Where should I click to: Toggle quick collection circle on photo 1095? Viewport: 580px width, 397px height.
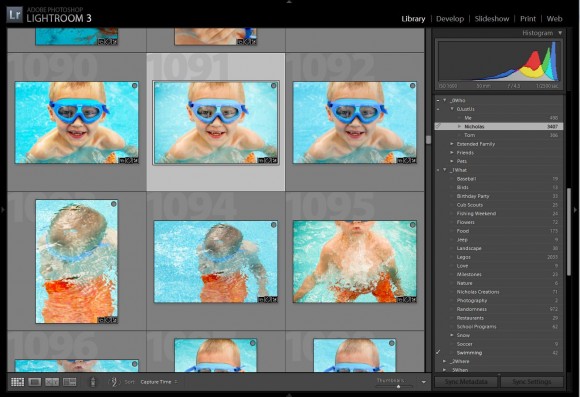[x=412, y=225]
